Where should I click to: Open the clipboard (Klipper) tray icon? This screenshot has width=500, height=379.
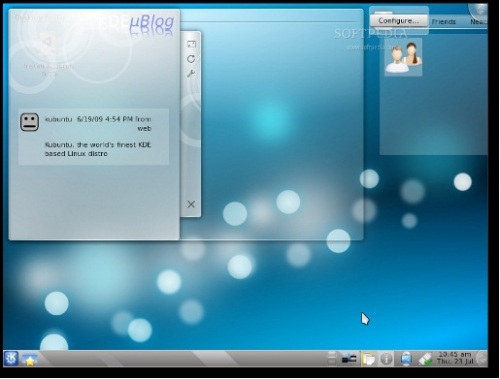click(x=369, y=359)
